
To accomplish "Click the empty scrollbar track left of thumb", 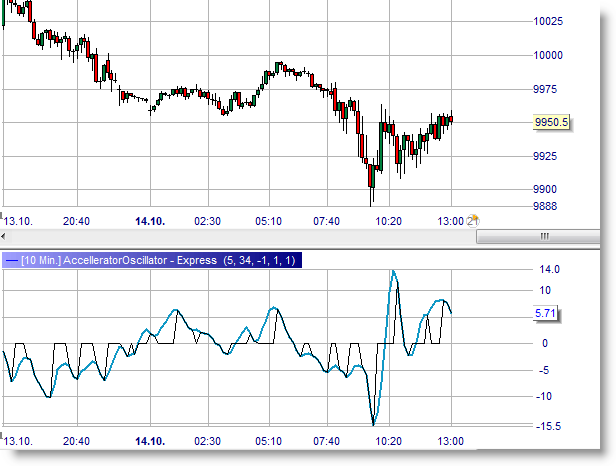I will pyautogui.click(x=240, y=237).
